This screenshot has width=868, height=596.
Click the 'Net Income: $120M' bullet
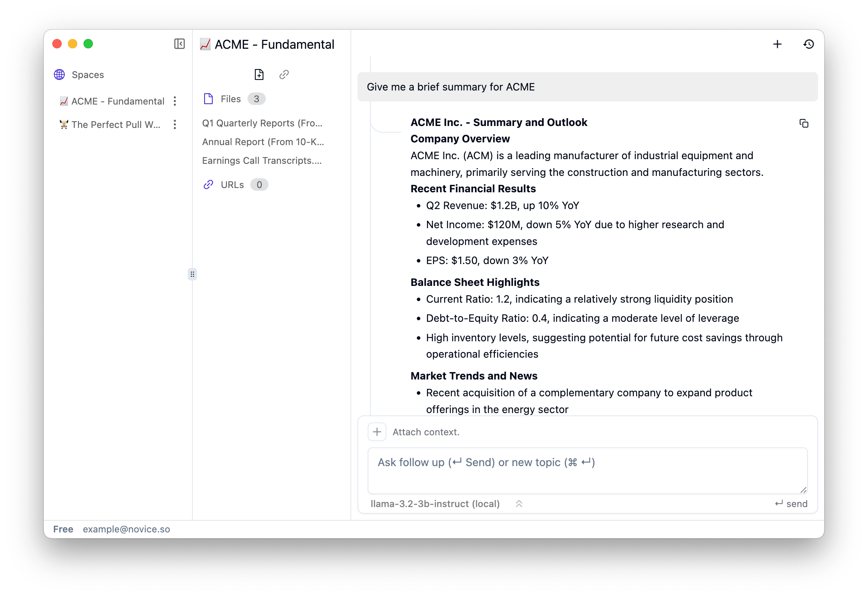575,233
